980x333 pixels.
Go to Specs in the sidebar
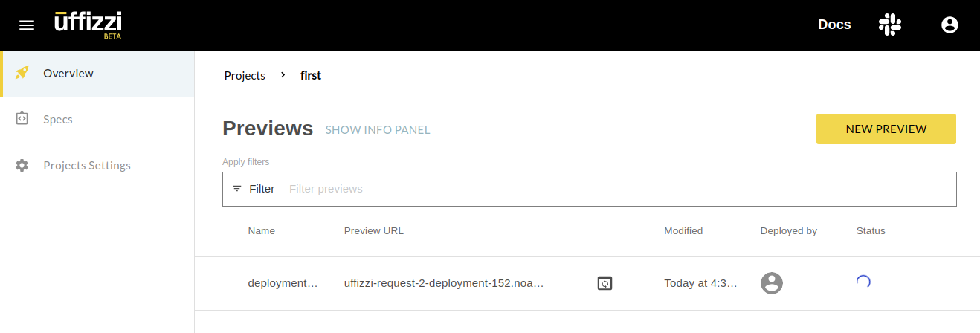pyautogui.click(x=58, y=119)
